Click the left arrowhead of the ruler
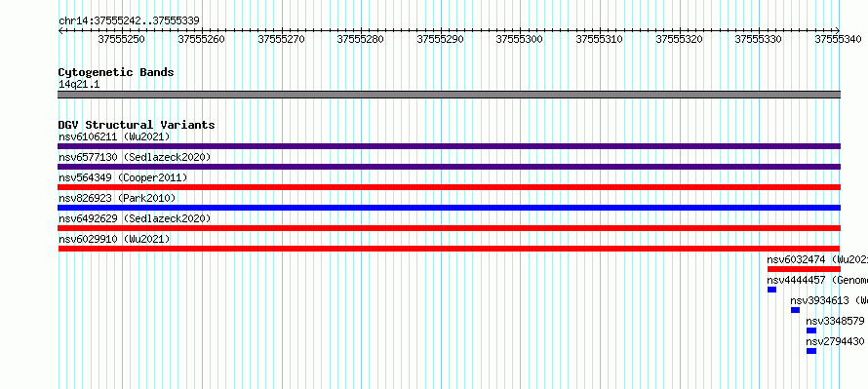 pos(60,31)
